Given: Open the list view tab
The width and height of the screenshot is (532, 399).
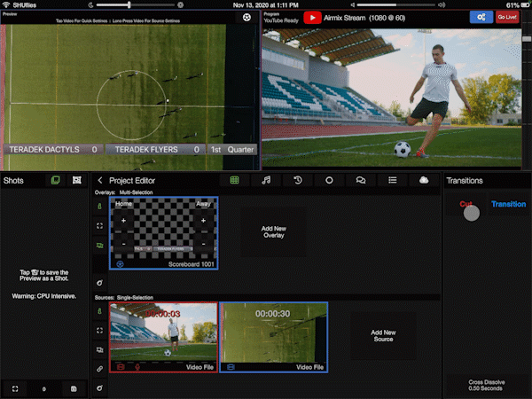Looking at the screenshot, I should point(392,180).
